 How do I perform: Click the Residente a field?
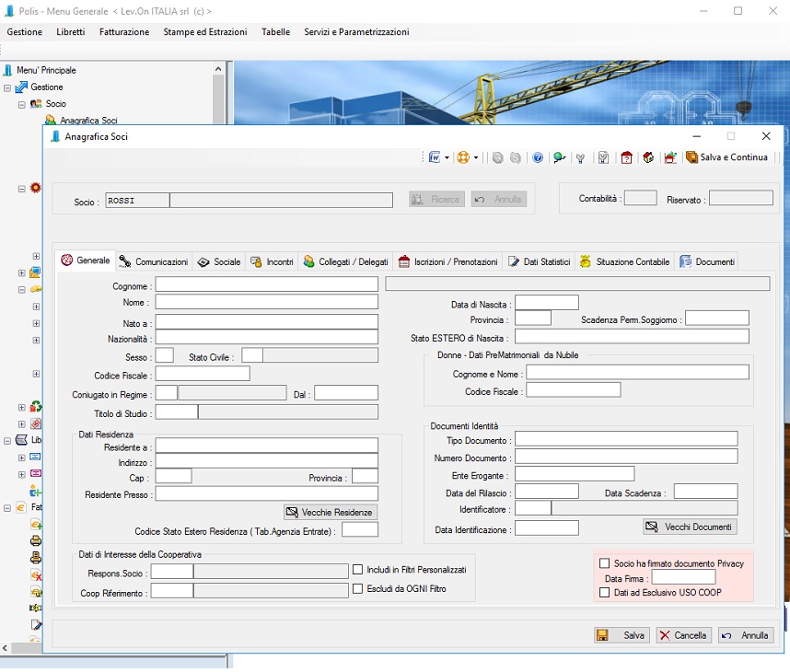[266, 446]
